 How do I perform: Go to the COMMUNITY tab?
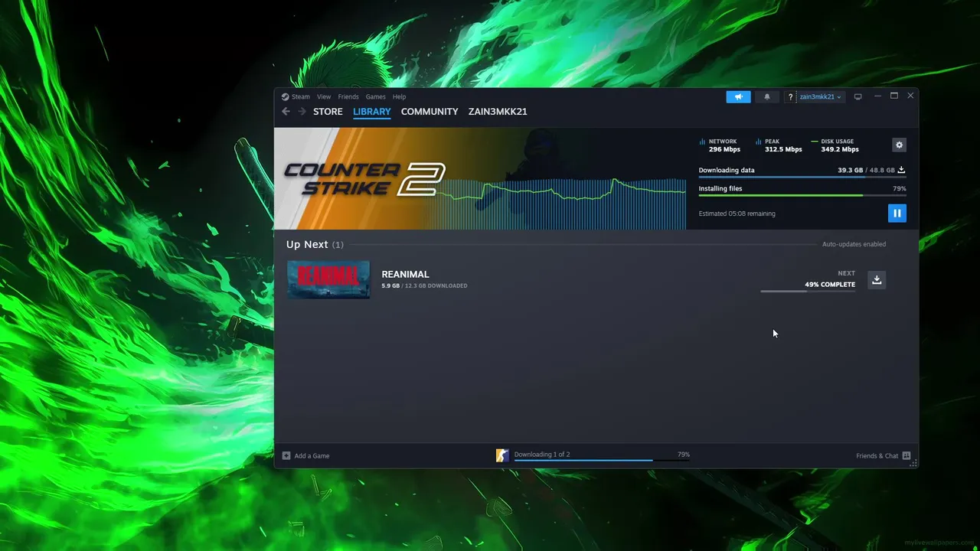pos(430,112)
